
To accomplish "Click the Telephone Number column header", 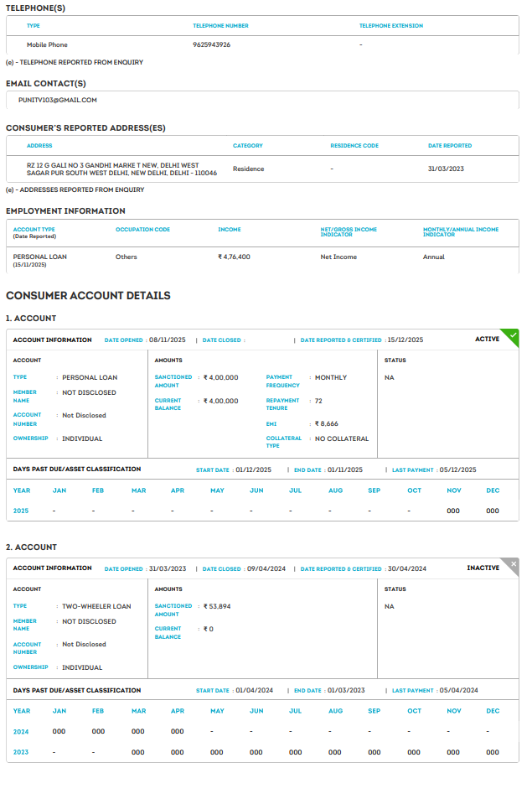I will (x=220, y=26).
